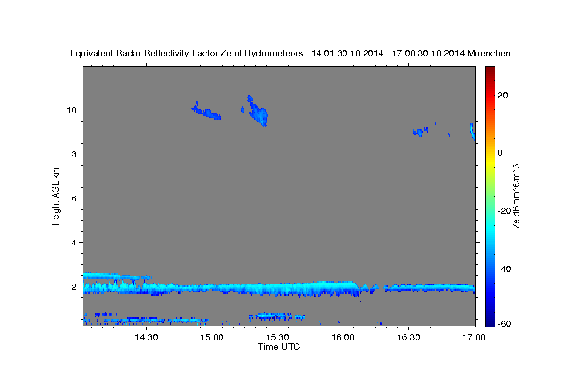Screen dimensions: 588x392
Task: Click the 'Time UTC' x-axis label
Action: pyautogui.click(x=279, y=347)
